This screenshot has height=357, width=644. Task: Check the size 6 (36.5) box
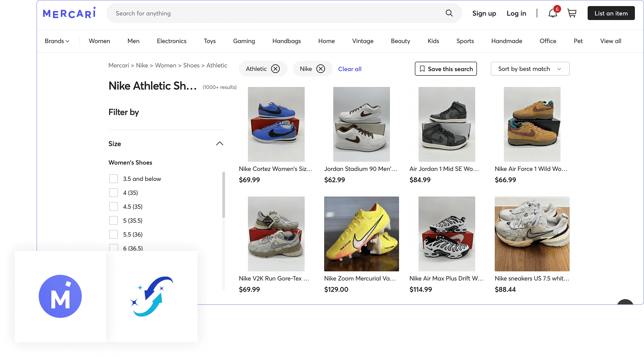(x=114, y=247)
